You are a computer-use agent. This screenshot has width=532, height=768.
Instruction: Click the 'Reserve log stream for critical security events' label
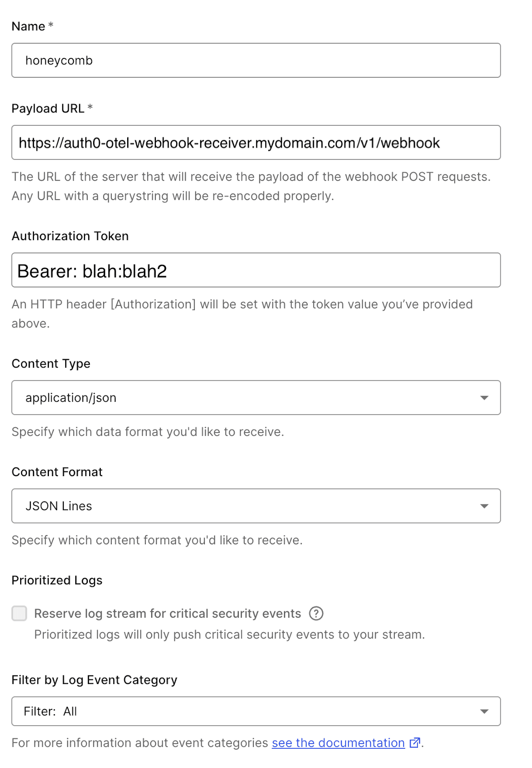tap(167, 613)
